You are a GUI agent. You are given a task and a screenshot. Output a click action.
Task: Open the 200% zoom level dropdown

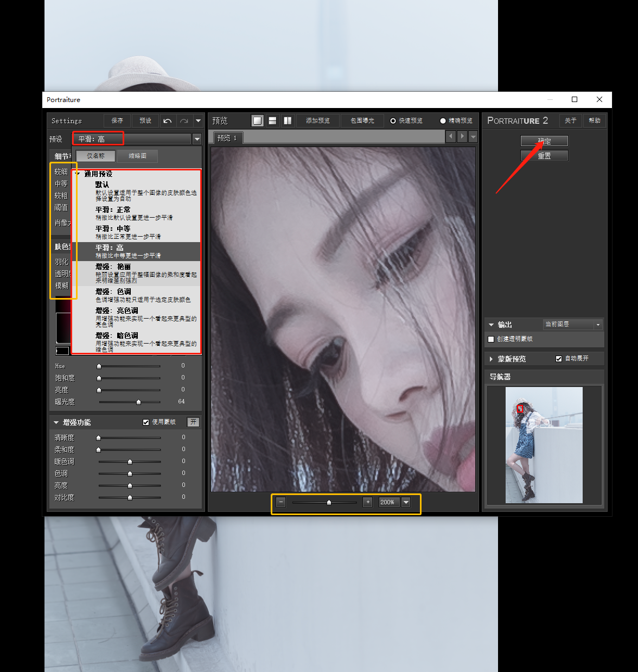coord(406,502)
